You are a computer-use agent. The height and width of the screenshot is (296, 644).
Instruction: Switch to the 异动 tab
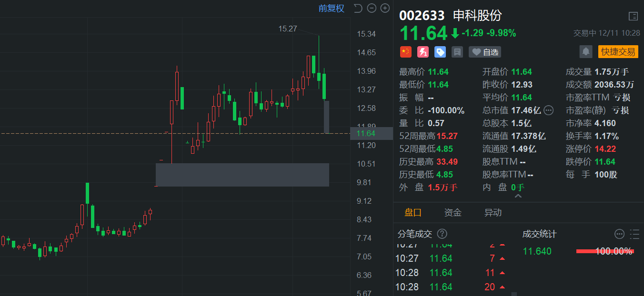pos(493,213)
